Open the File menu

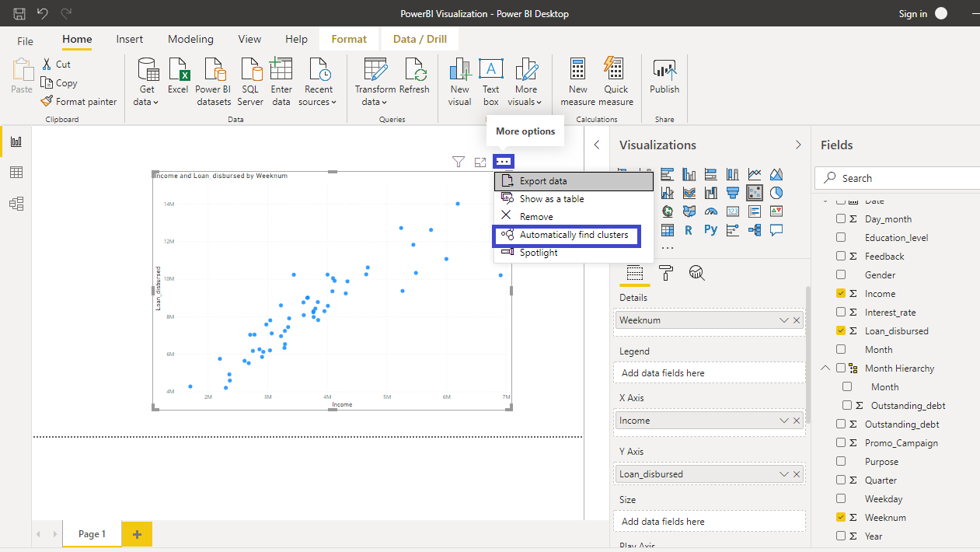(25, 41)
